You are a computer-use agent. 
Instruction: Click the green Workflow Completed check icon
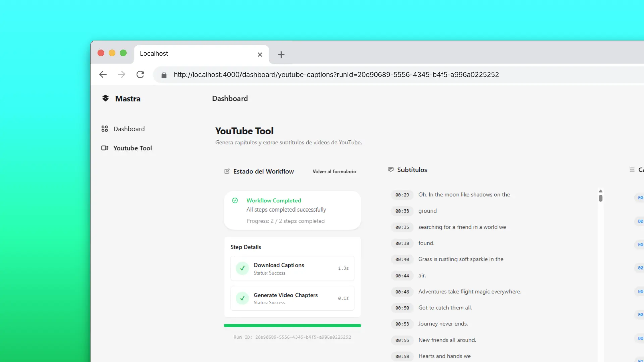[x=235, y=200]
